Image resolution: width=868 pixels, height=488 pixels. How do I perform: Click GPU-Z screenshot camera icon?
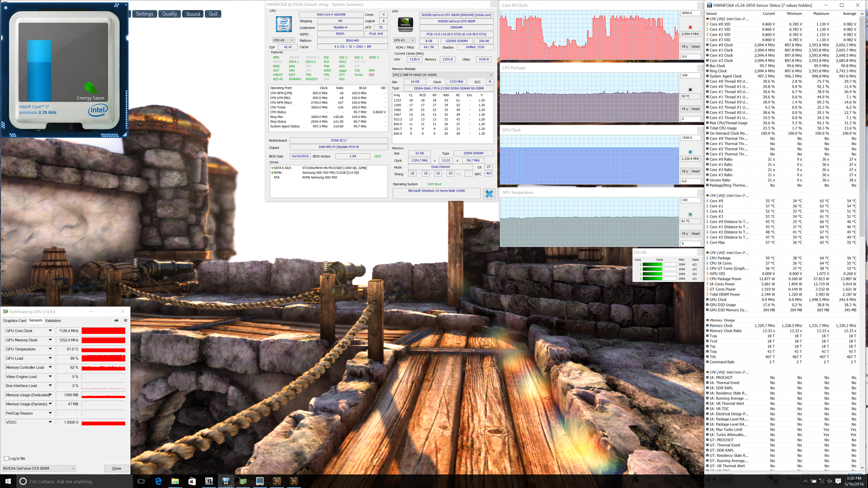point(116,321)
